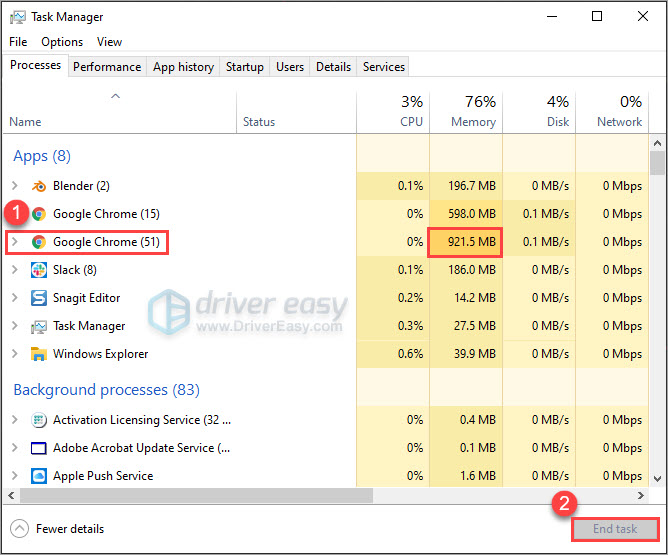Select the Google Chrome (51) row name

coord(106,242)
